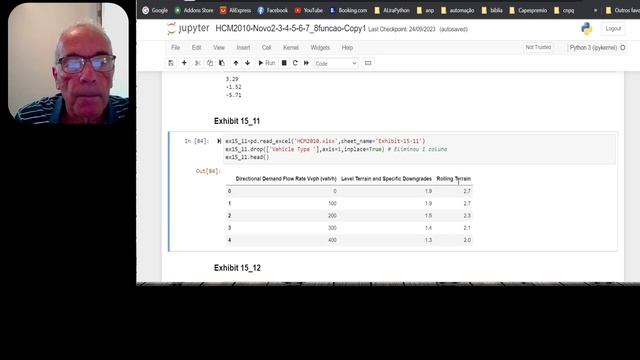Click the Python 3 (ipykernel) label
Screen dimensions: 640x360
coord(593,48)
